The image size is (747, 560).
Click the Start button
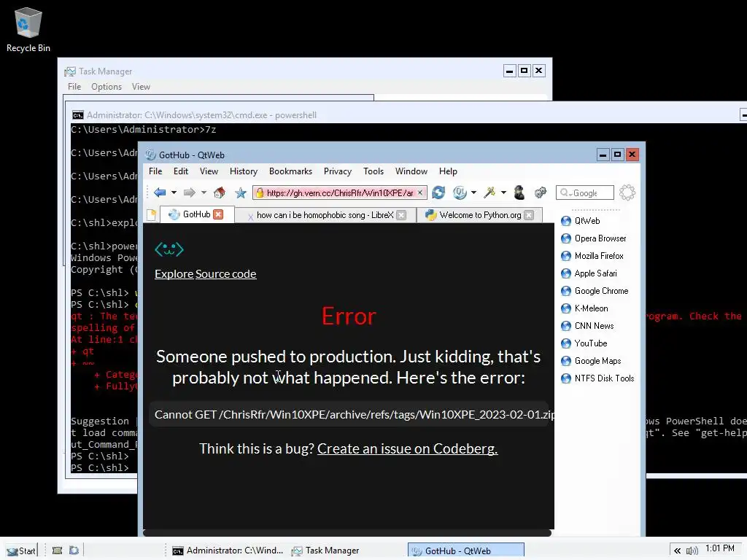[21, 551]
